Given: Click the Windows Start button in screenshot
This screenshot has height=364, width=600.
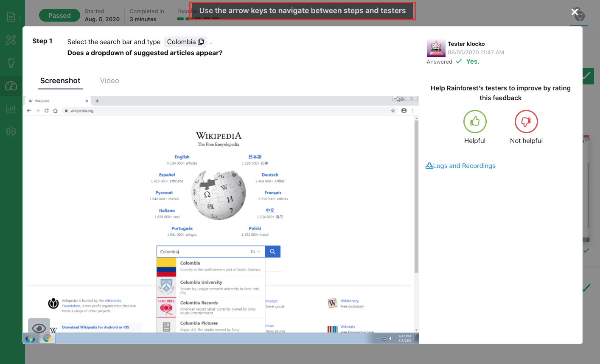Looking at the screenshot, I should (30, 339).
